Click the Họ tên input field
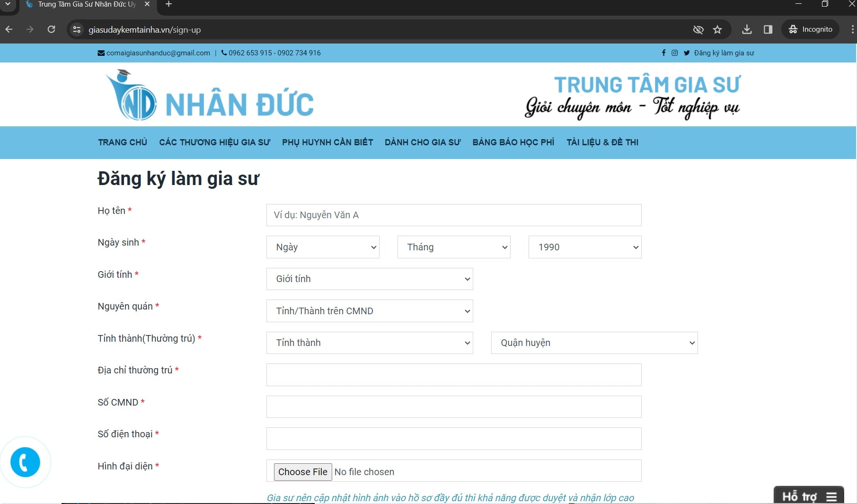This screenshot has height=504, width=857. (x=453, y=215)
